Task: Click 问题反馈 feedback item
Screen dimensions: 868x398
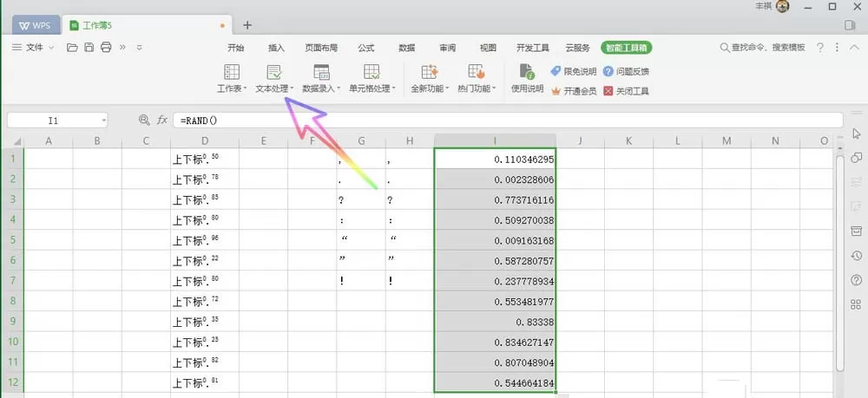Action: pos(626,71)
